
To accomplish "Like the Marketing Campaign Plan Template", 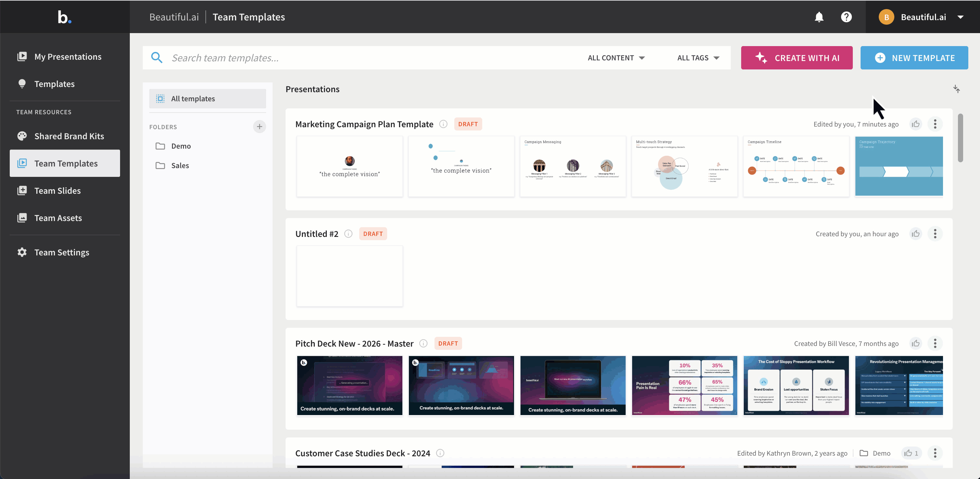I will click(x=916, y=124).
